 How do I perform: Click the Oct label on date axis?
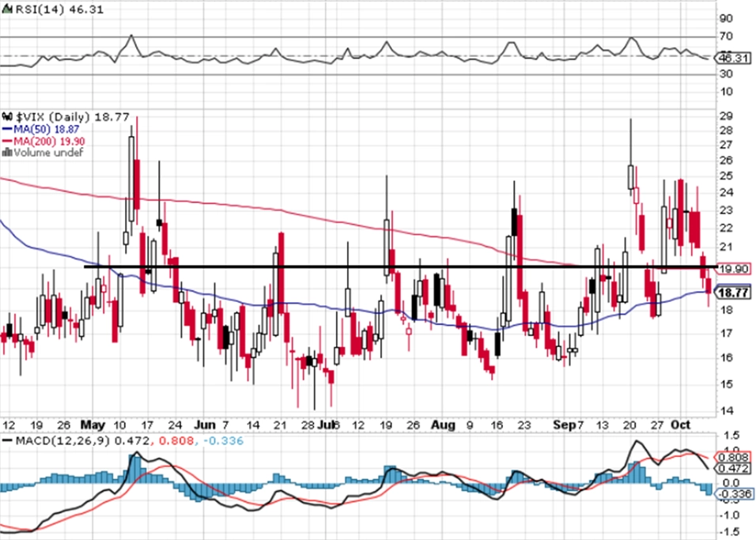pyautogui.click(x=681, y=425)
